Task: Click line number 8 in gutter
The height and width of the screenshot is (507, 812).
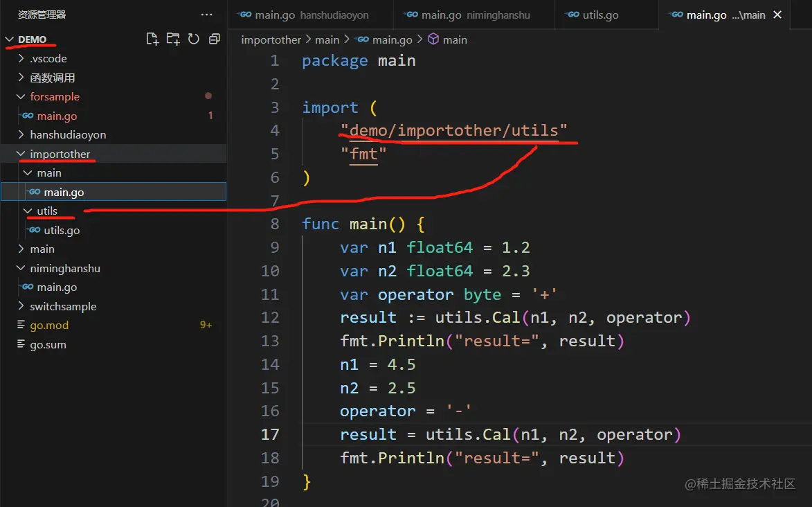Action: point(274,224)
